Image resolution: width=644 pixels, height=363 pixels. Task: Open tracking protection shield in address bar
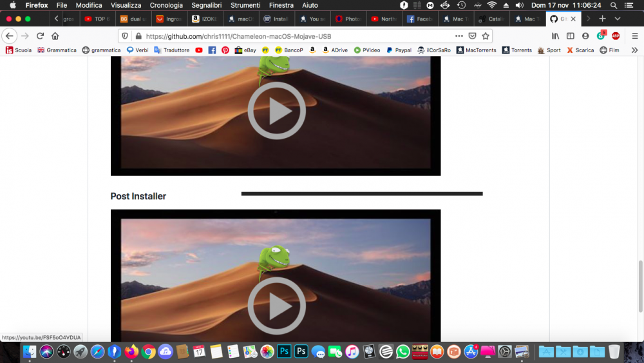click(x=125, y=36)
